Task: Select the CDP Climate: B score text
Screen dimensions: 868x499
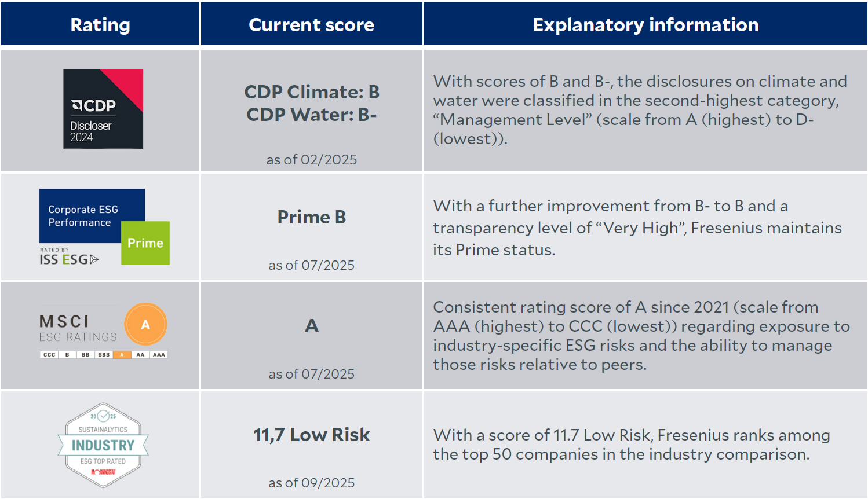Action: [312, 92]
